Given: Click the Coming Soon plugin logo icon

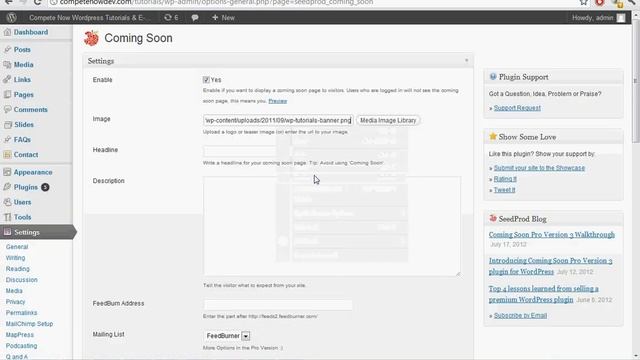Looking at the screenshot, I should point(91,38).
